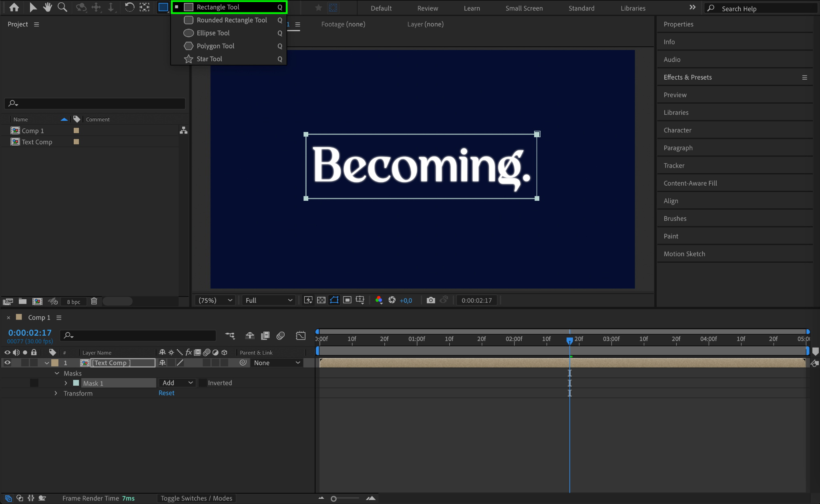The height and width of the screenshot is (504, 820).
Task: Toggle the lock box on Mask 1
Action: coord(34,383)
